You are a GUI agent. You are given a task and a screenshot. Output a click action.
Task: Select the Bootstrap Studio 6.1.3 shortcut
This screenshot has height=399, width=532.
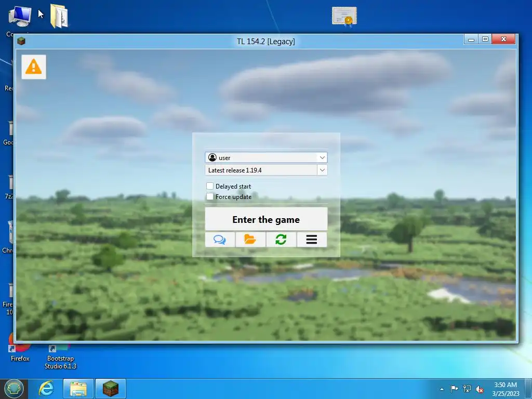[60, 357]
